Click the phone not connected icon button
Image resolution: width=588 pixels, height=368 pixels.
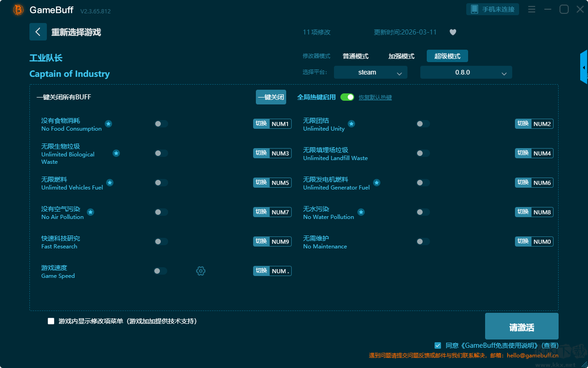pyautogui.click(x=493, y=9)
